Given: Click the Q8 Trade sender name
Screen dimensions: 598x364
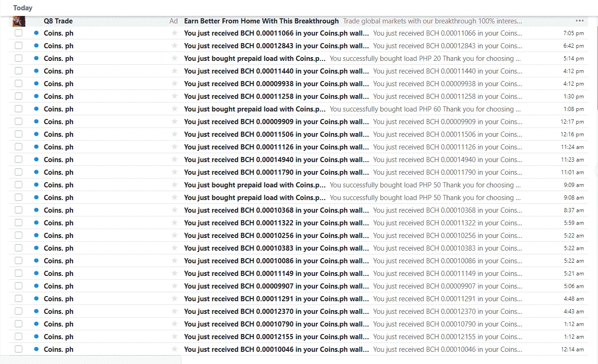Looking at the screenshot, I should pyautogui.click(x=58, y=21).
